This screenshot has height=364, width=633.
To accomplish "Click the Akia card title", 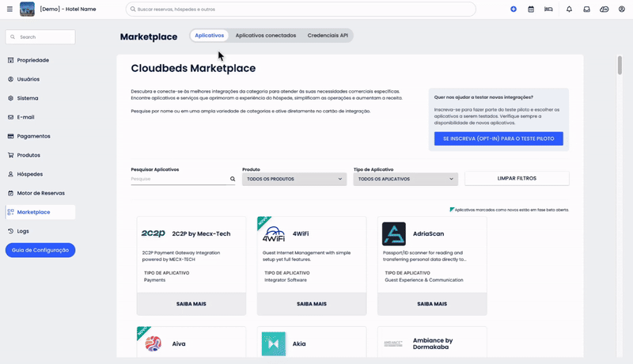I will (x=299, y=344).
